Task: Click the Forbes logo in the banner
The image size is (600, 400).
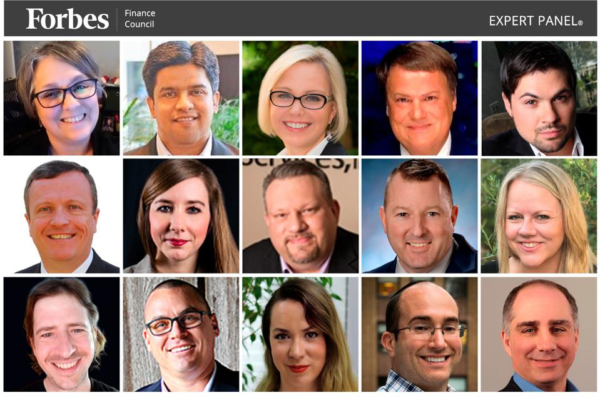Action: coord(67,19)
